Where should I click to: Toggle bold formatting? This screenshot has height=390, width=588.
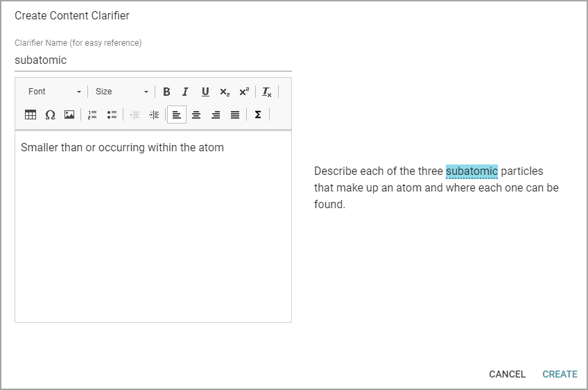pyautogui.click(x=166, y=92)
